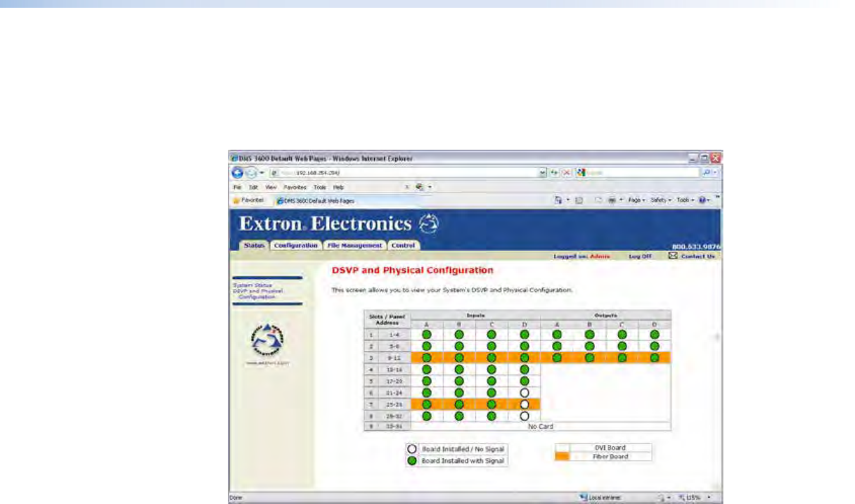Click slot 2 Input B signal indicator
Screen dimensions: 855x504
(459, 346)
